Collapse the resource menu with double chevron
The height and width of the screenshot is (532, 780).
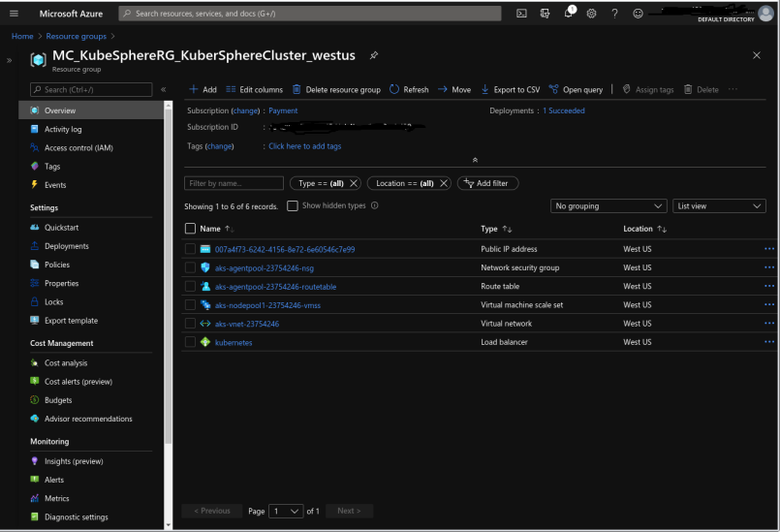click(163, 89)
